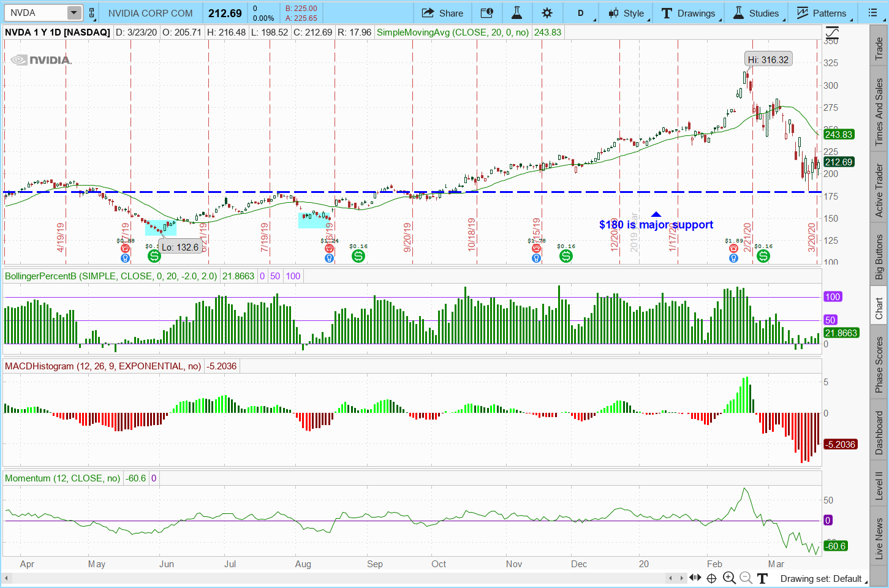Open the list menu icon at top right
Image resolution: width=889 pixels, height=588 pixels.
872,13
